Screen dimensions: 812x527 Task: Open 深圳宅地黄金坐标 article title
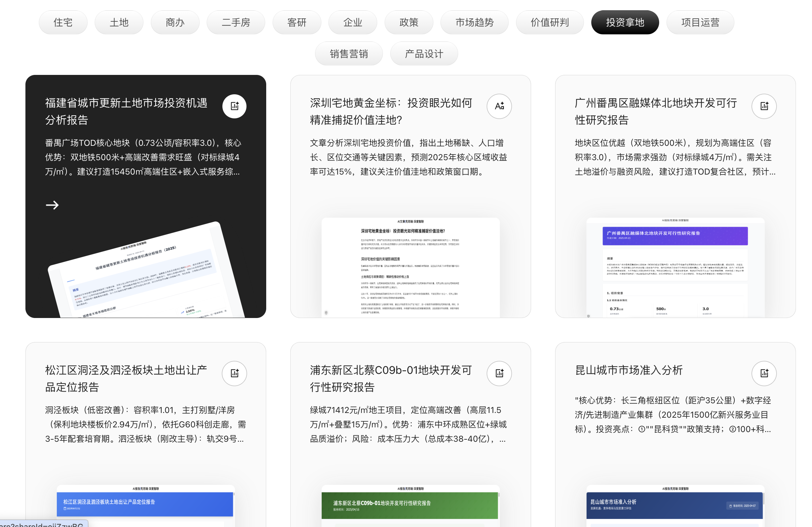point(391,111)
